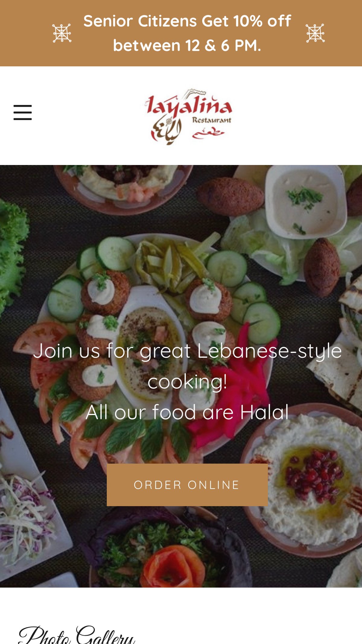Click the Layalina Restaurant logo

pos(188,117)
